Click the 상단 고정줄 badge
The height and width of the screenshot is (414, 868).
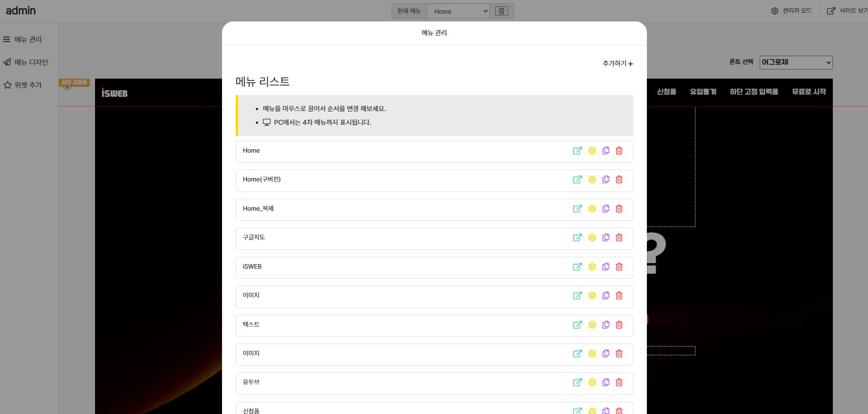[x=74, y=82]
